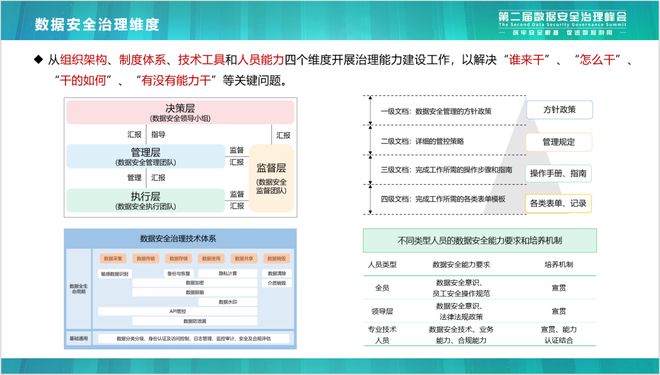Click the 数据安全治理技术体系 header
660x375 pixels.
click(178, 238)
